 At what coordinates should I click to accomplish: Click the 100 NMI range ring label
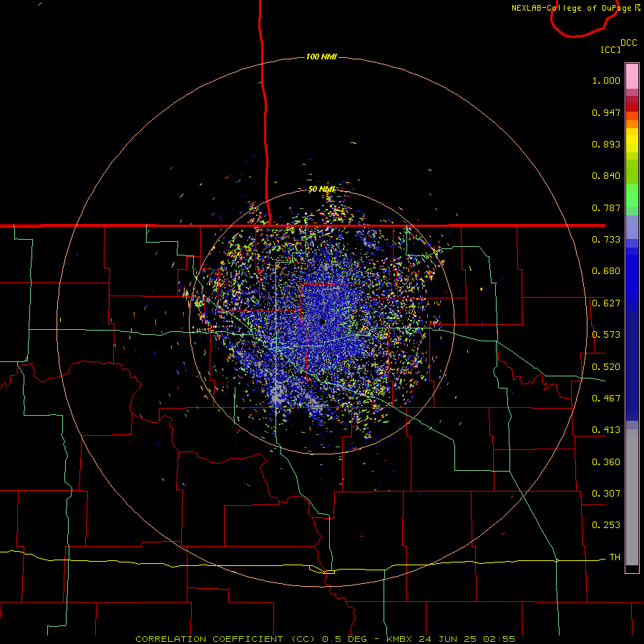321,57
